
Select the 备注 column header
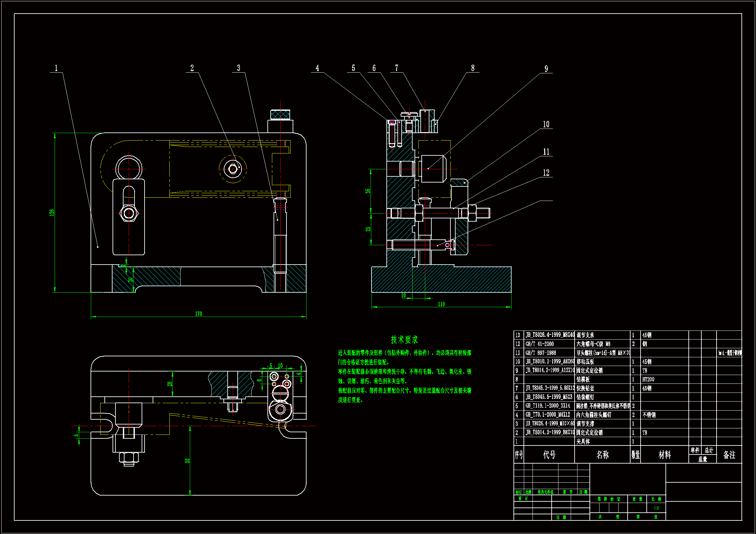(729, 455)
